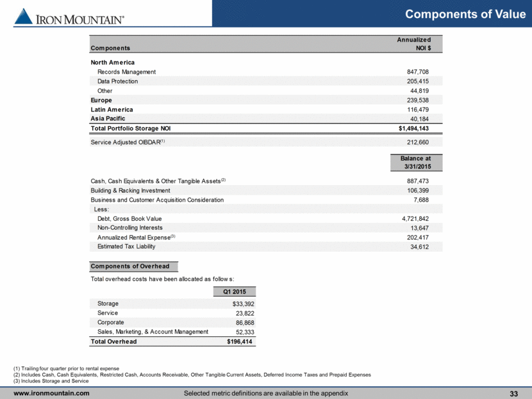This screenshot has height=399, width=532.
Task: Select the 'Components of Value' slide title
Action: [x=465, y=14]
